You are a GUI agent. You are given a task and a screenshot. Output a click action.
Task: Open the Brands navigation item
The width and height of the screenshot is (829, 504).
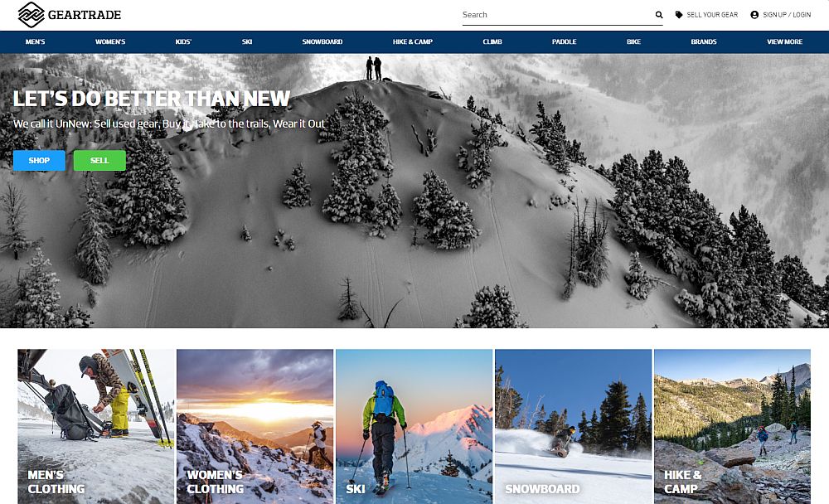coord(704,41)
